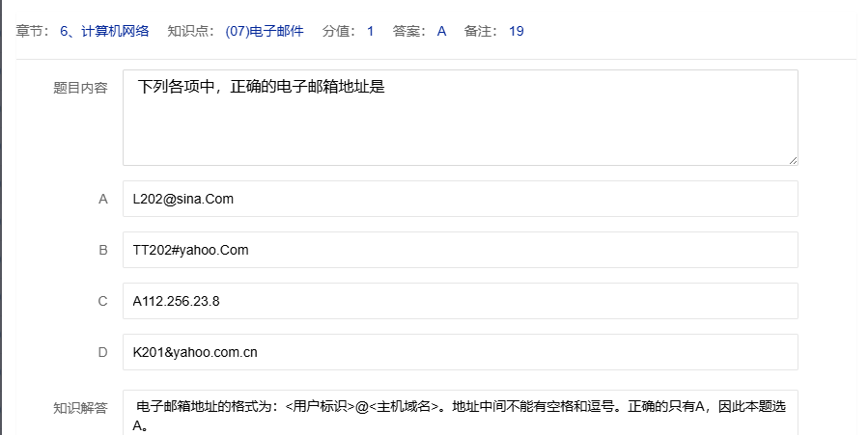Focus the 知识解答 explanation text area
This screenshot has width=868, height=435.
tap(460, 415)
